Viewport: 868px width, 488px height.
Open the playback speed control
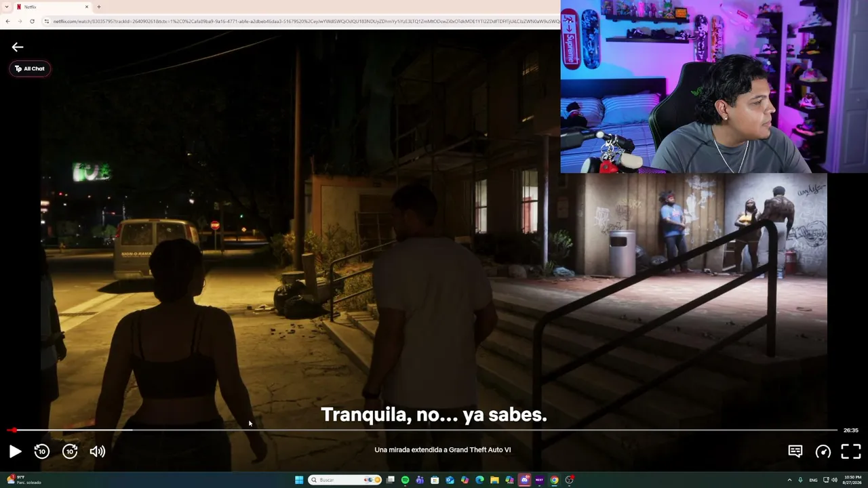point(823,451)
